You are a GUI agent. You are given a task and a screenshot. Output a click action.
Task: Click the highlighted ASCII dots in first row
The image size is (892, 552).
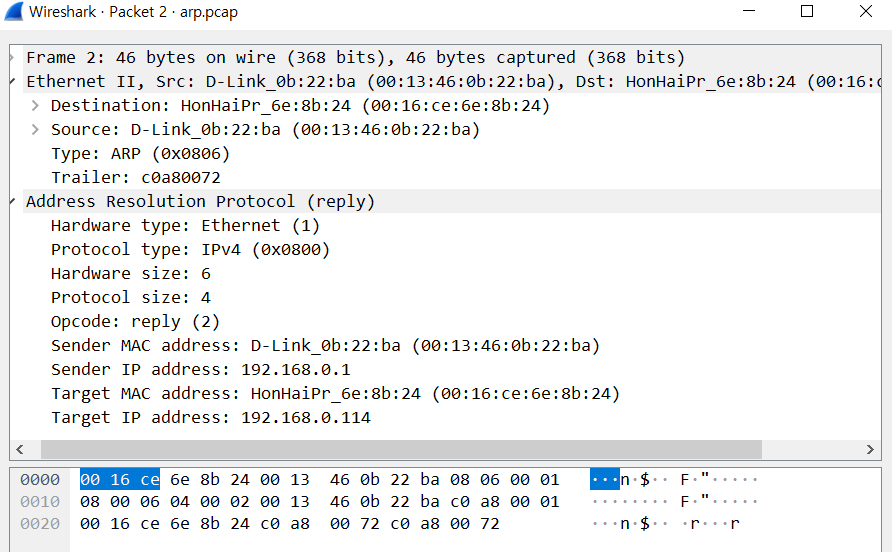click(x=605, y=480)
